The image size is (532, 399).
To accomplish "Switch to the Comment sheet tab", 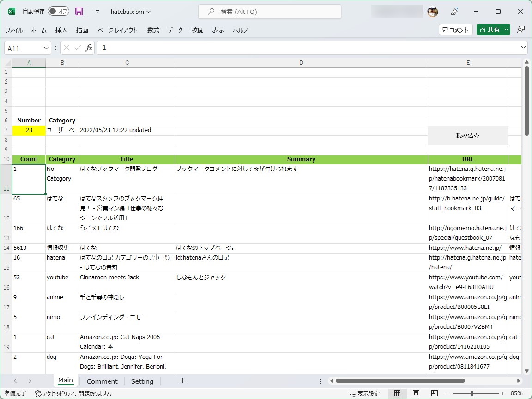I will click(102, 381).
